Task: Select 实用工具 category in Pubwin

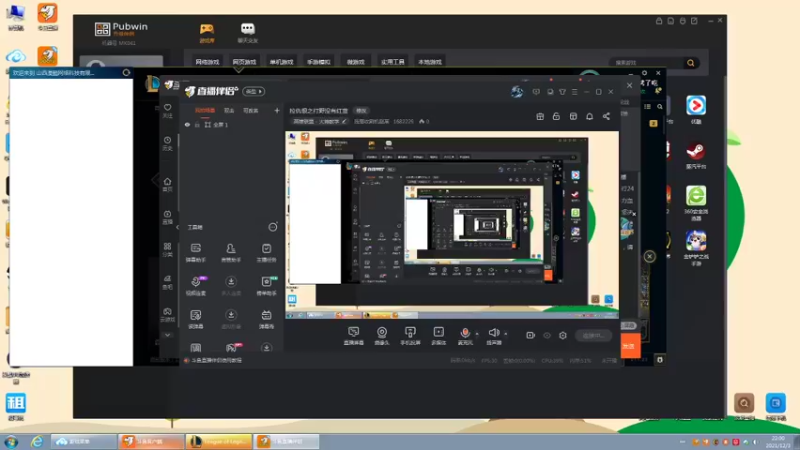Action: [393, 62]
